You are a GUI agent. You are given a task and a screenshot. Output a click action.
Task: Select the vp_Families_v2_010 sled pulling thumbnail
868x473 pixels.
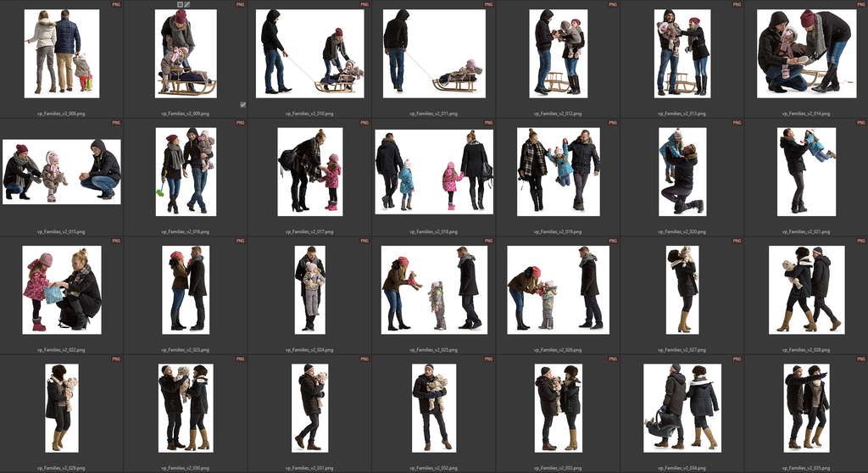point(310,53)
